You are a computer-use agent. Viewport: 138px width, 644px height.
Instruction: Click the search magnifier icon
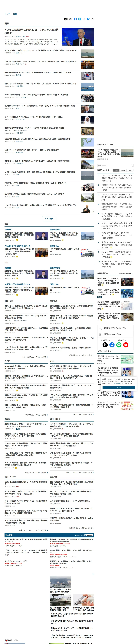(x=131, y=166)
